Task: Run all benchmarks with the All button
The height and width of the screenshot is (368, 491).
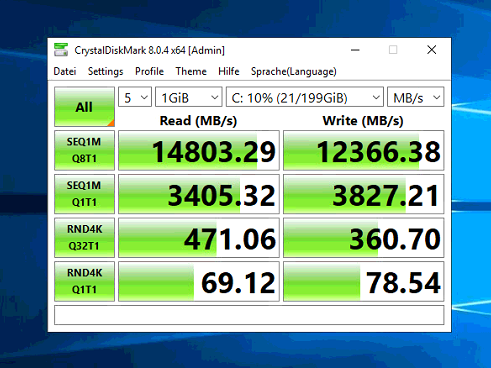Action: point(84,107)
